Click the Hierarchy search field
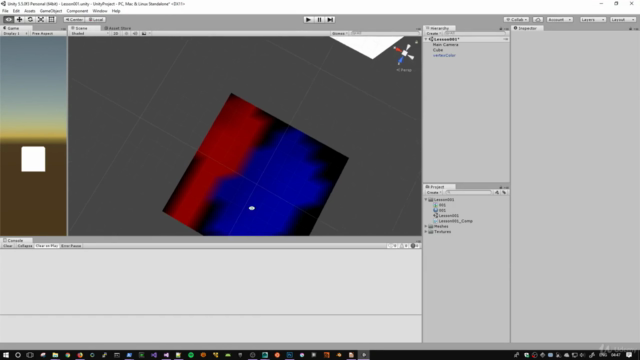 click(x=475, y=33)
